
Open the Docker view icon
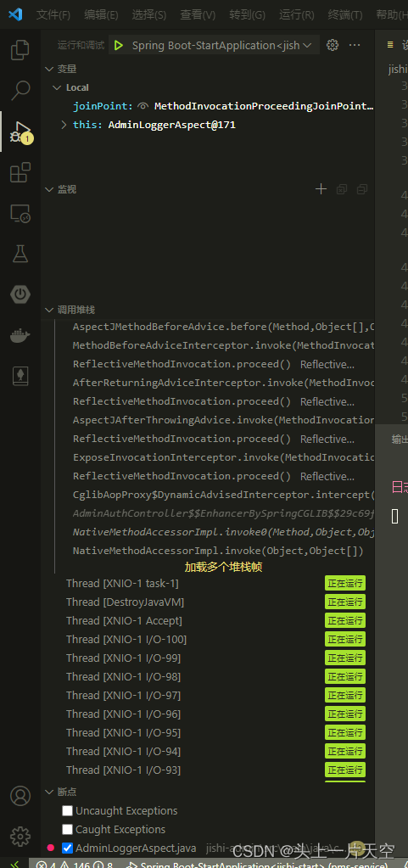click(20, 335)
